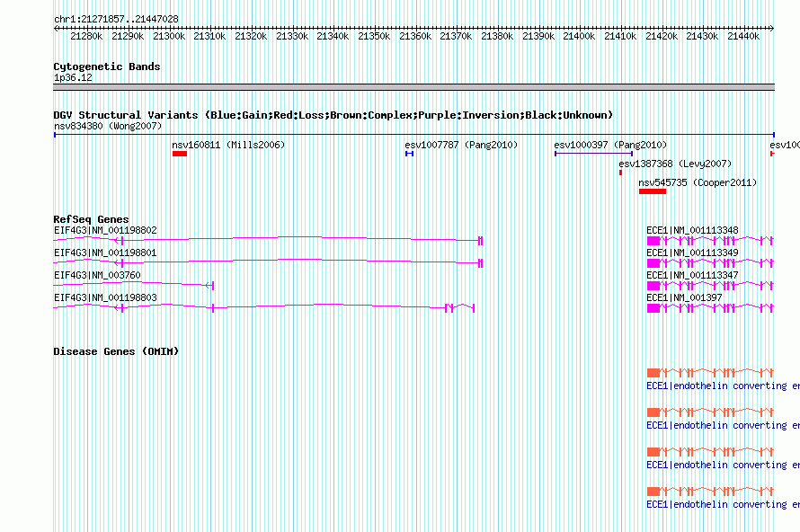Screen dimensions: 800x532
Task: Click the fourth orange OMIM ECE1 gene glyph
Action: pos(710,492)
